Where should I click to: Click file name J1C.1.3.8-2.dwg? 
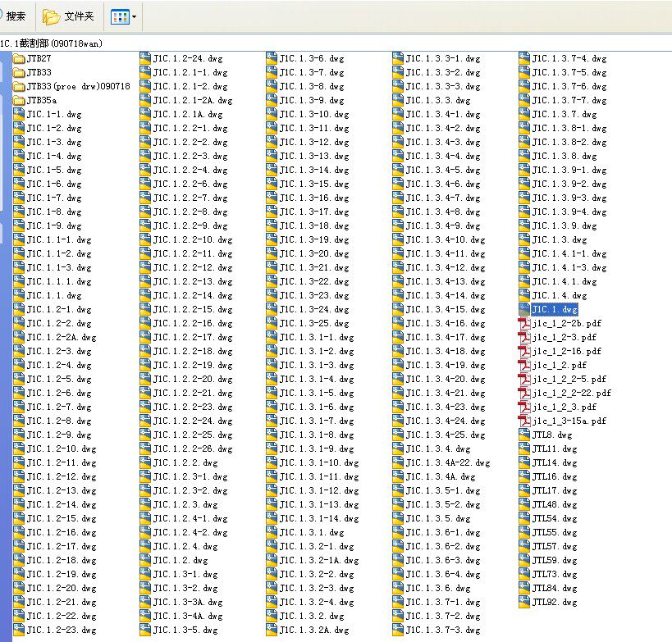point(569,142)
